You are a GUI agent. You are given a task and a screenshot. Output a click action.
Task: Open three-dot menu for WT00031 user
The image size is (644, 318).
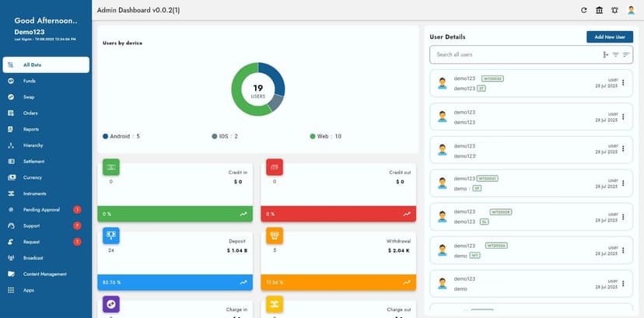[x=623, y=183]
